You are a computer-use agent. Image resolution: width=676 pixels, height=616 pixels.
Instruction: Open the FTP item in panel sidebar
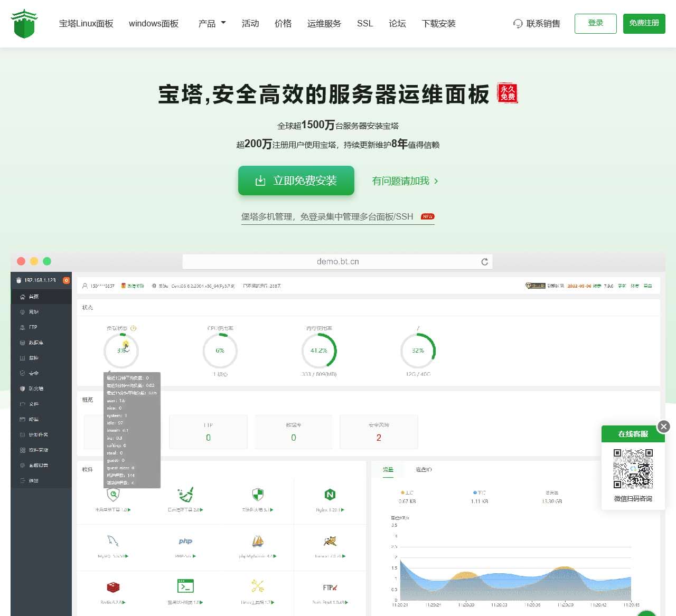point(41,327)
